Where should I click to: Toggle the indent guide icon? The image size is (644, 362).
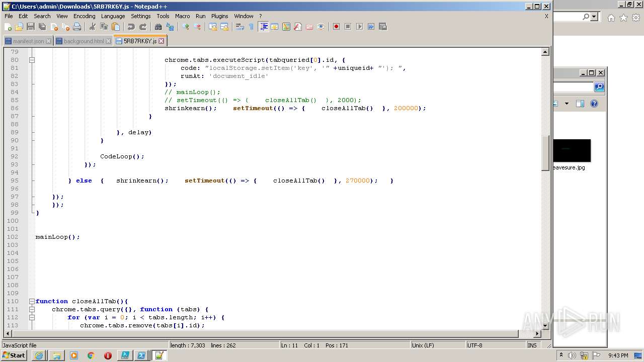[x=263, y=27]
